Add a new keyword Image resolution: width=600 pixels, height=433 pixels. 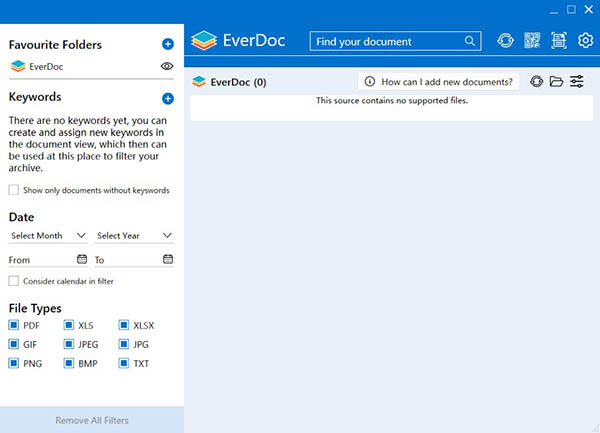(168, 99)
